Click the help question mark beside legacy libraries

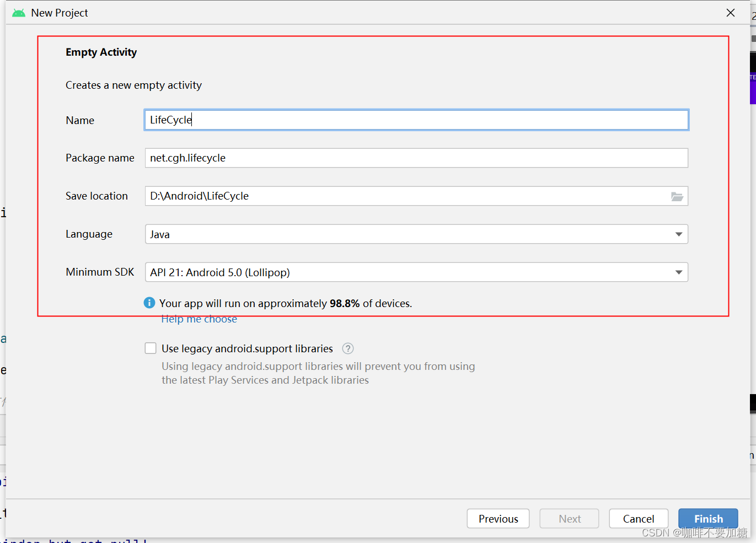coord(348,348)
